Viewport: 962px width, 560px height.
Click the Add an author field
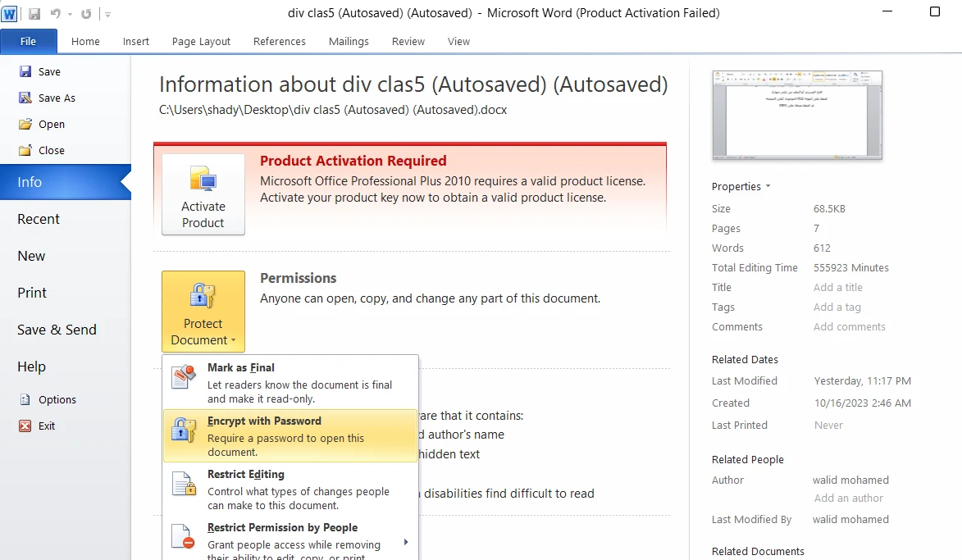(848, 499)
